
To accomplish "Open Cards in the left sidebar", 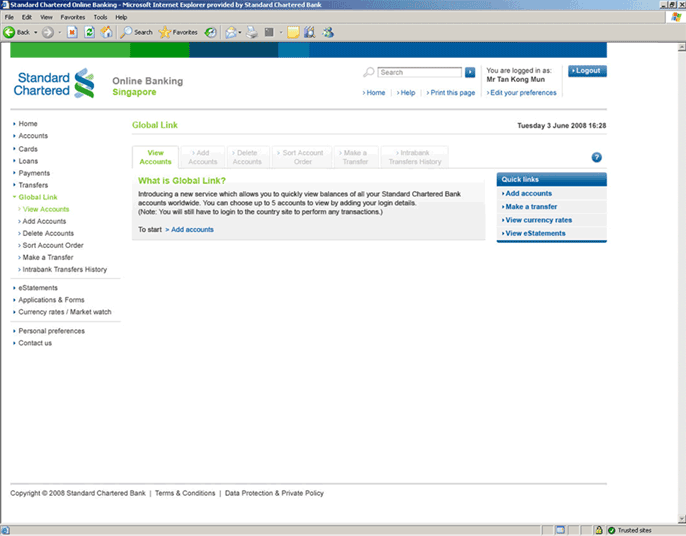I will (x=28, y=149).
